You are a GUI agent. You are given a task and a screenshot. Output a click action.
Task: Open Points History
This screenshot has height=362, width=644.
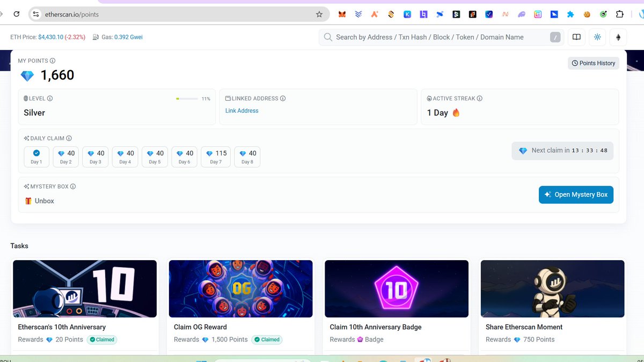pyautogui.click(x=594, y=63)
